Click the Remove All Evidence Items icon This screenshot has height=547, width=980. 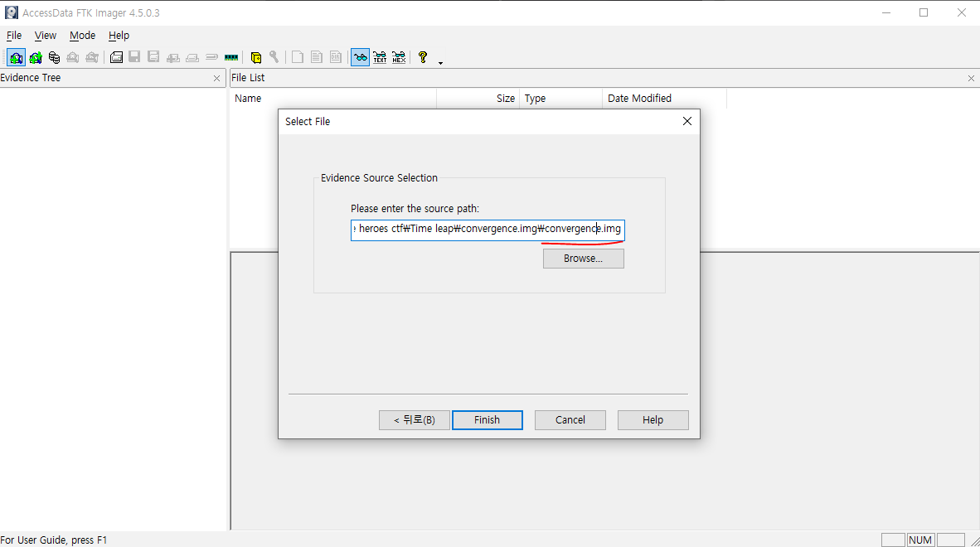(92, 57)
